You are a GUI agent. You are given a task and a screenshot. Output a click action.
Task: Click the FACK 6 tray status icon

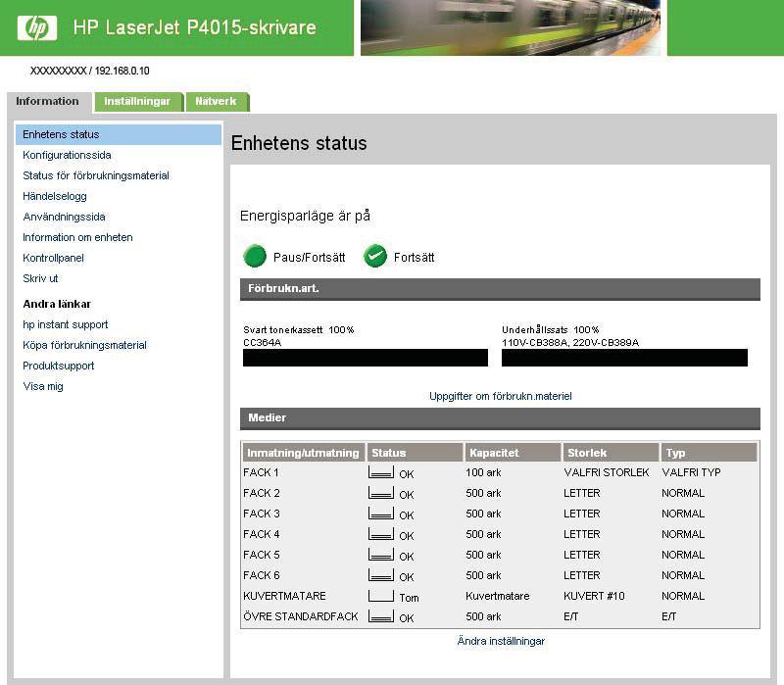[381, 574]
